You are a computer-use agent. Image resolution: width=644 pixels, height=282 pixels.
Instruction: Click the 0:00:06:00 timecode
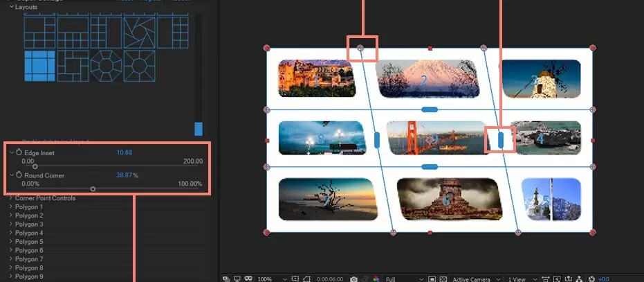[330, 279]
